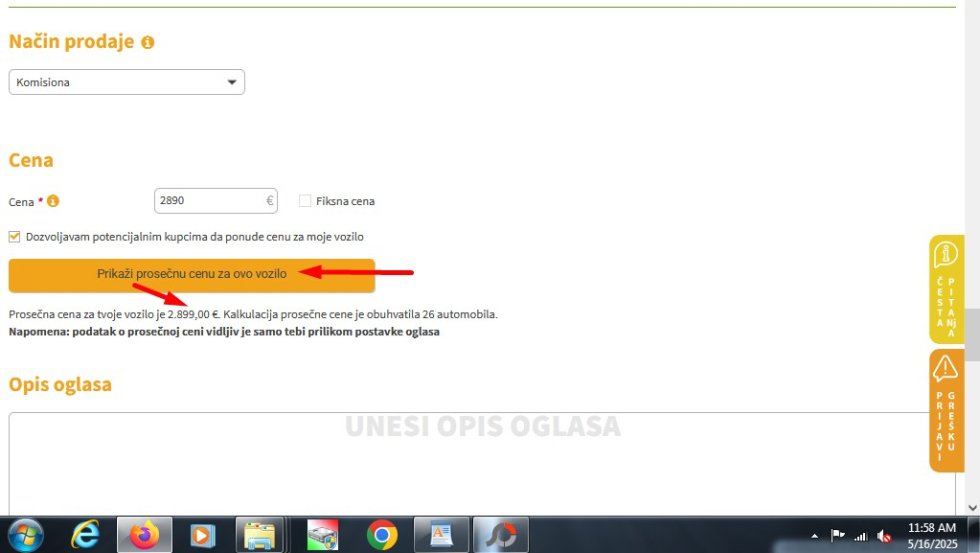Click scrollbar down arrow
This screenshot has height=553, width=980.
coord(972,508)
